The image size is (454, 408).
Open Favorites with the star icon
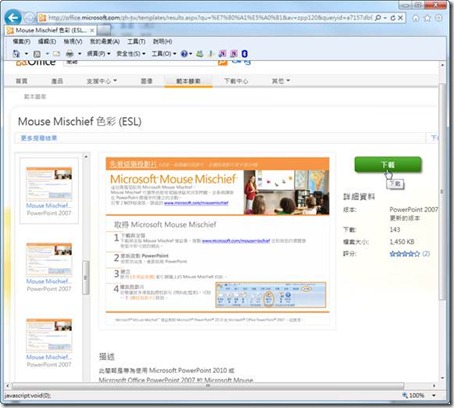pyautogui.click(x=427, y=18)
